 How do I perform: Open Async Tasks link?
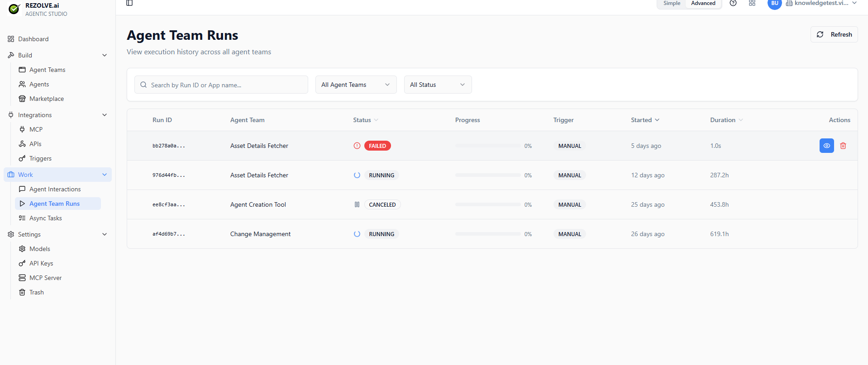(x=45, y=218)
